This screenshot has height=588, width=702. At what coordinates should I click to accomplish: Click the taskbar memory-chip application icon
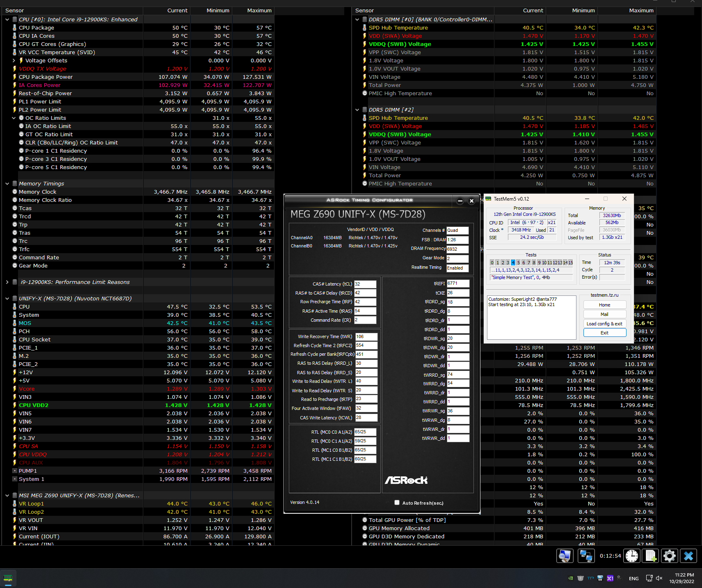pos(8,578)
